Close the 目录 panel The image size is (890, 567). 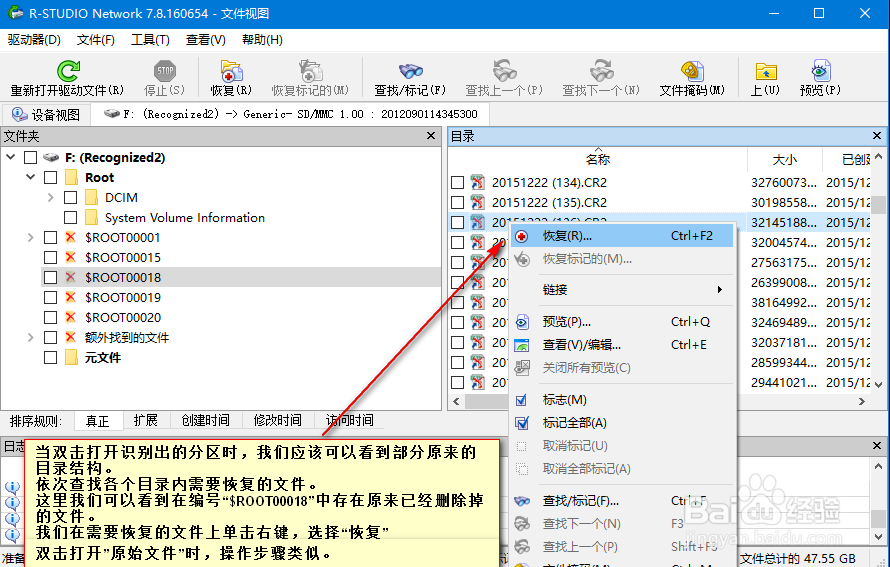pyautogui.click(x=877, y=136)
